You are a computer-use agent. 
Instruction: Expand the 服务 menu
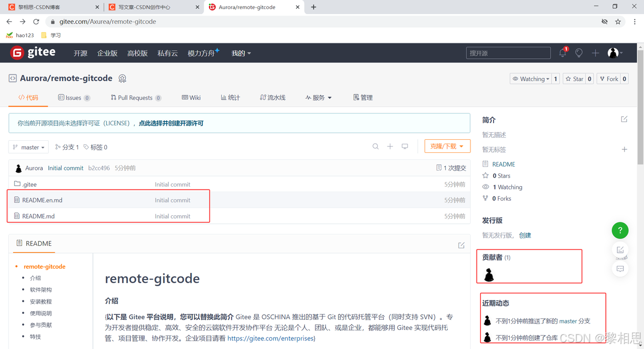[x=318, y=98]
